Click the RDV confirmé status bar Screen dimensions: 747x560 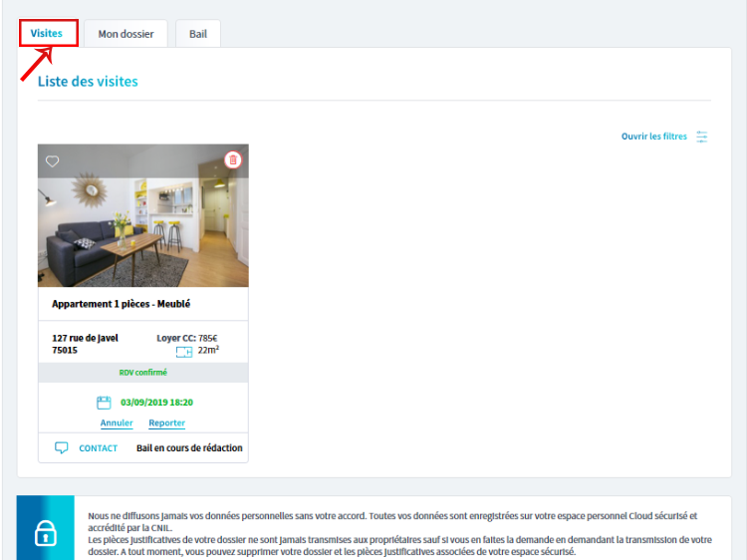(143, 373)
